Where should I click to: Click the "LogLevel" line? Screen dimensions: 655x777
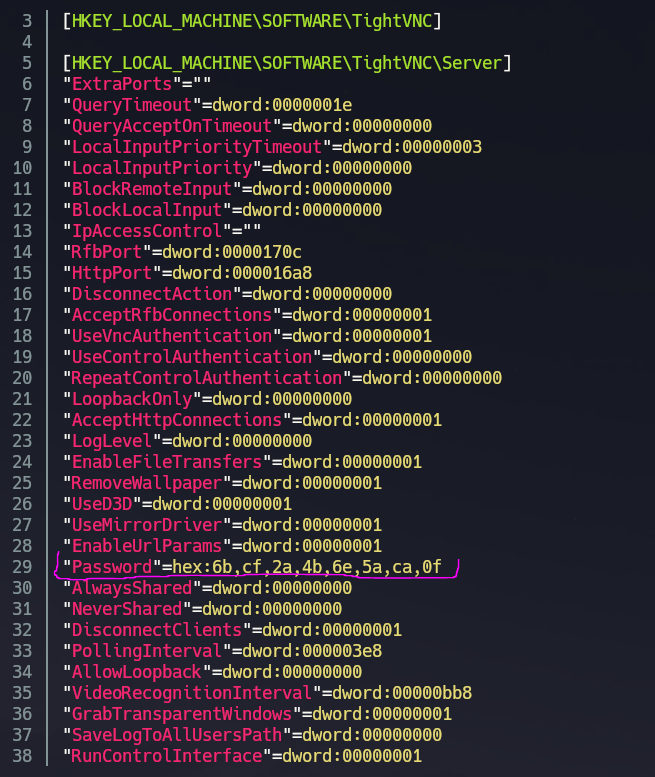[x=187, y=441]
